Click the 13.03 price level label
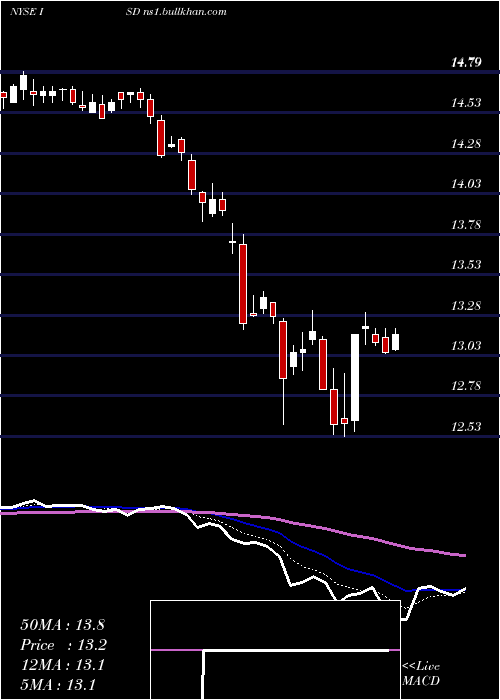The image size is (500, 700). tap(466, 346)
